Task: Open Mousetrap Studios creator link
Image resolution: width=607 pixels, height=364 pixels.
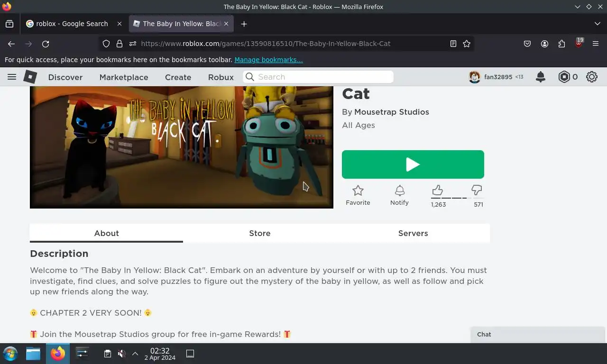Action: pyautogui.click(x=392, y=112)
